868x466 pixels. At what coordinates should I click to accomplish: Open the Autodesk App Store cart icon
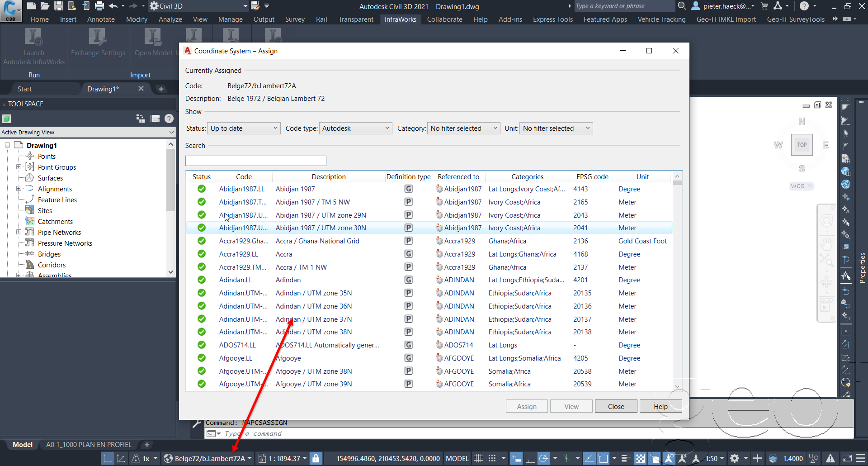(764, 6)
